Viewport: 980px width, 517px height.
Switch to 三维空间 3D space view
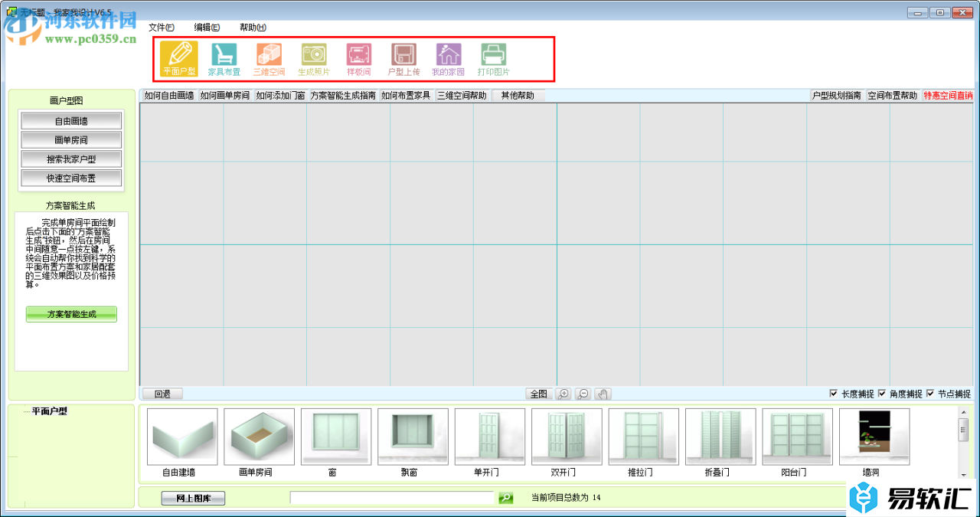(269, 60)
